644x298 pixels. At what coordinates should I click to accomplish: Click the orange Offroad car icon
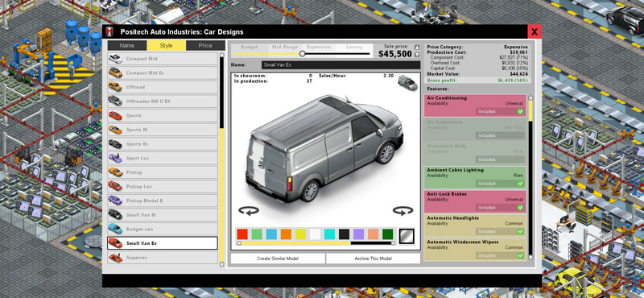click(115, 87)
